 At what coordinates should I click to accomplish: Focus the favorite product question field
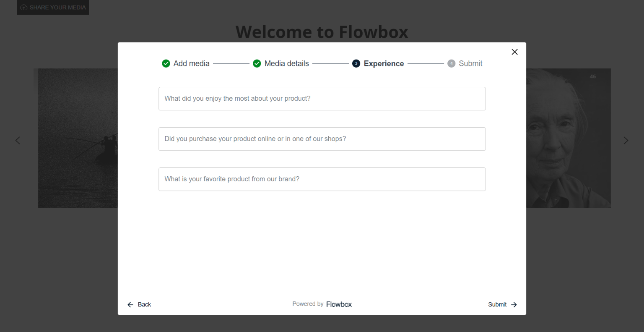pyautogui.click(x=322, y=179)
